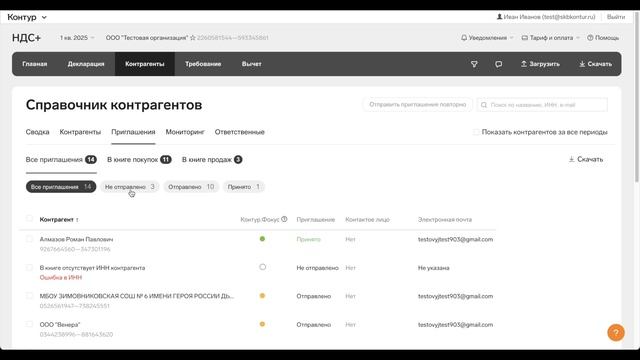Open the filter funnel icon in navbar
The image size is (640, 360).
(474, 64)
